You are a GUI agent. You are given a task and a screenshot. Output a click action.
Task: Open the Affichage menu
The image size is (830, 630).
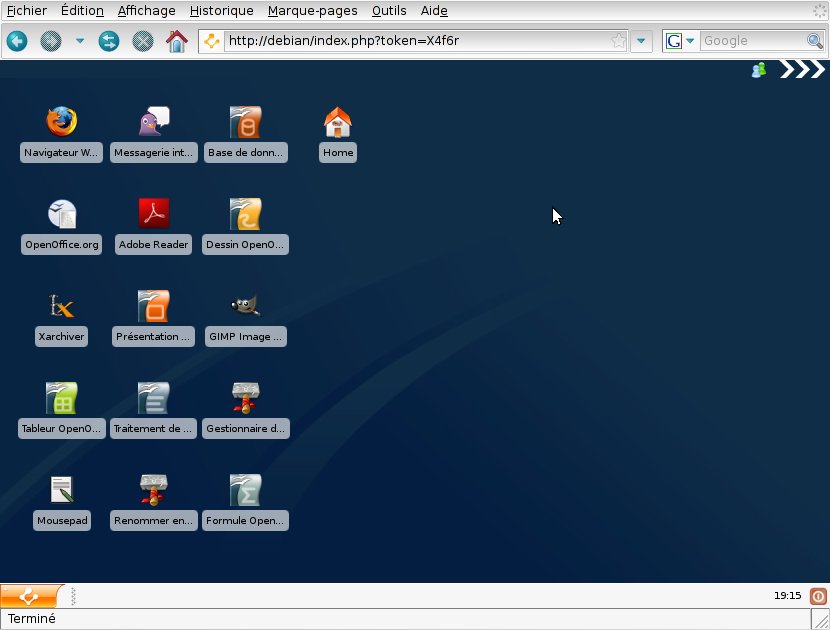[147, 11]
